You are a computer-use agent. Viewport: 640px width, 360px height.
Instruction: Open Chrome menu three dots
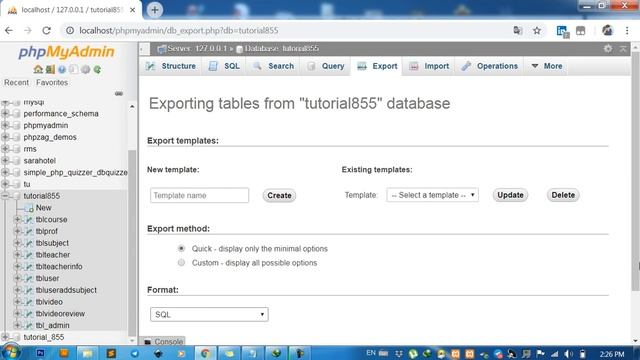(x=627, y=31)
